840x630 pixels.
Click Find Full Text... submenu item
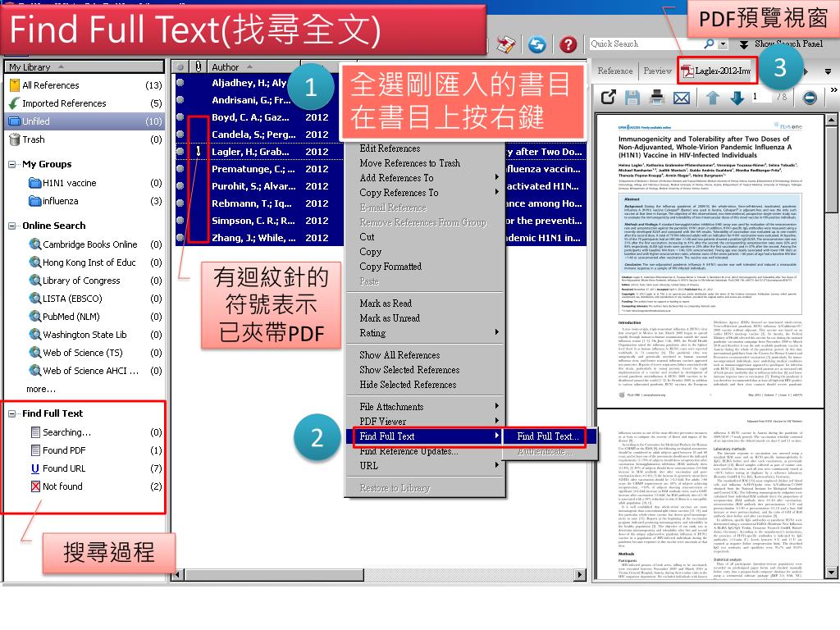(550, 436)
